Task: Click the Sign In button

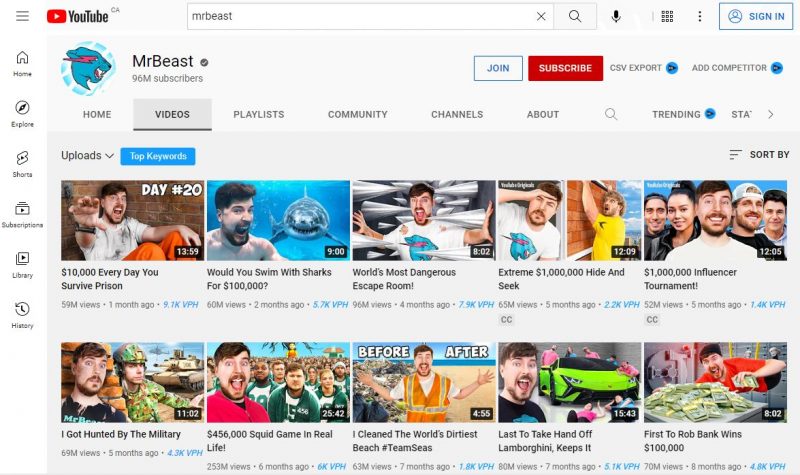Action: click(756, 16)
